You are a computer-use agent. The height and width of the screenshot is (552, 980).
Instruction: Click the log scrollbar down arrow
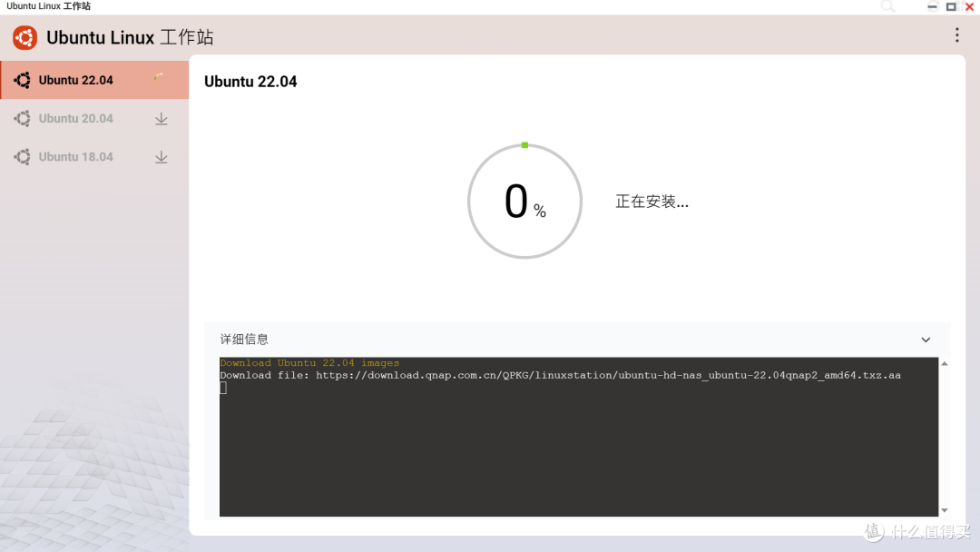(x=945, y=510)
